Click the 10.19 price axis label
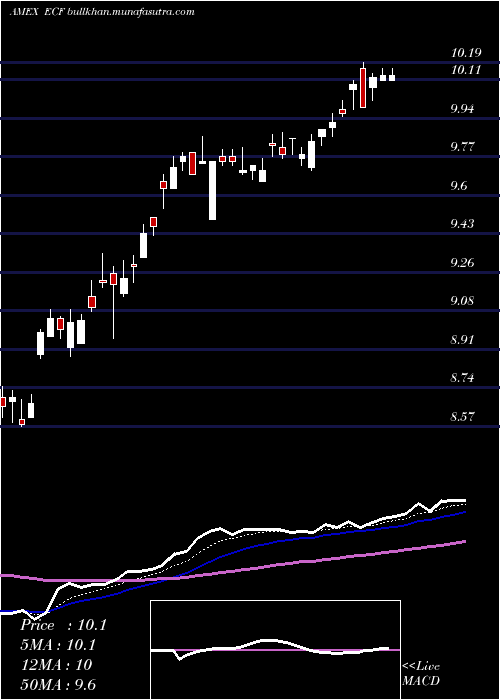 [x=466, y=53]
